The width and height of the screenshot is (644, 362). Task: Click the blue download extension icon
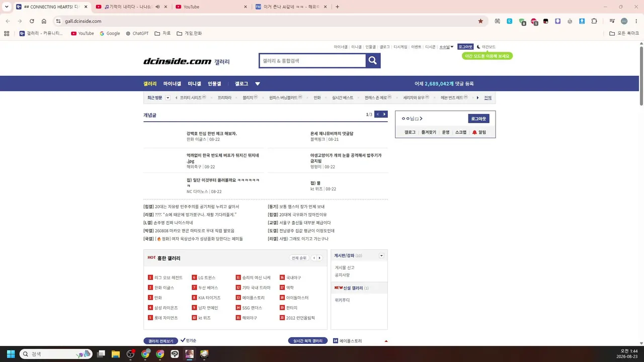click(582, 21)
